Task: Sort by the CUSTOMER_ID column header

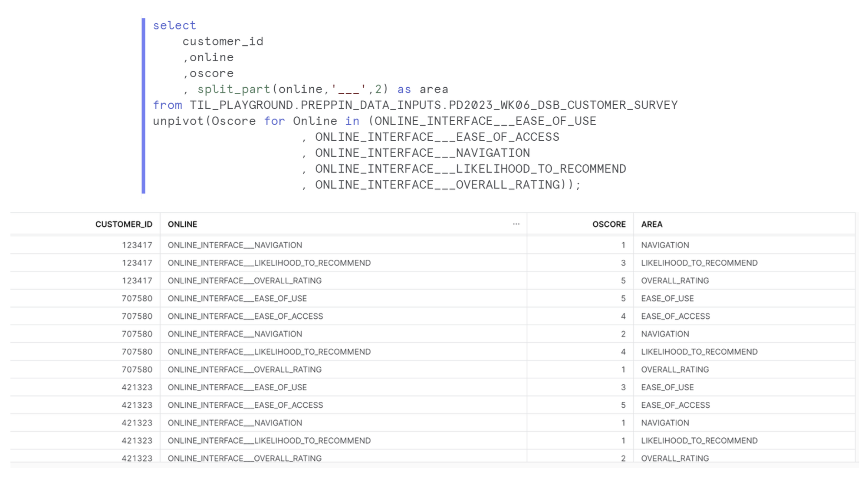Action: tap(124, 224)
